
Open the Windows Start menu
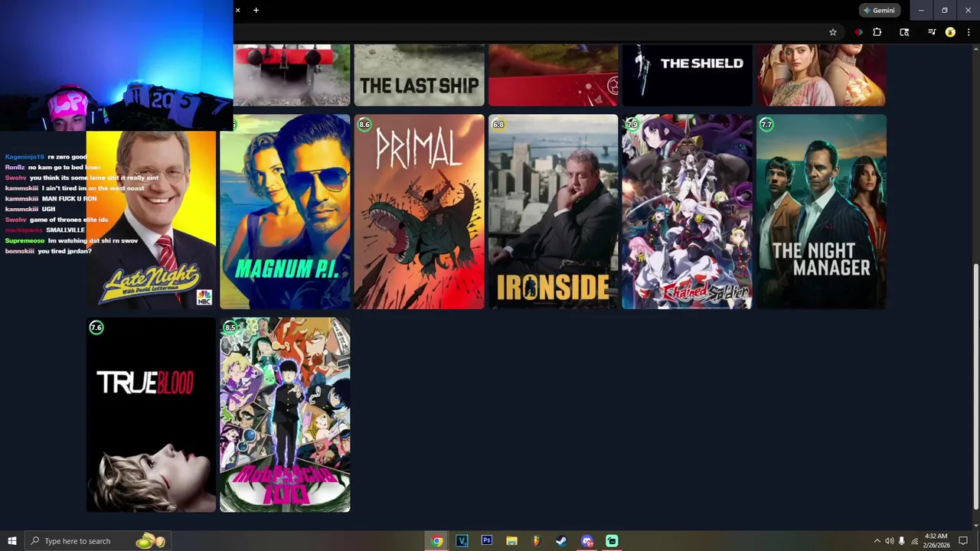tap(11, 541)
